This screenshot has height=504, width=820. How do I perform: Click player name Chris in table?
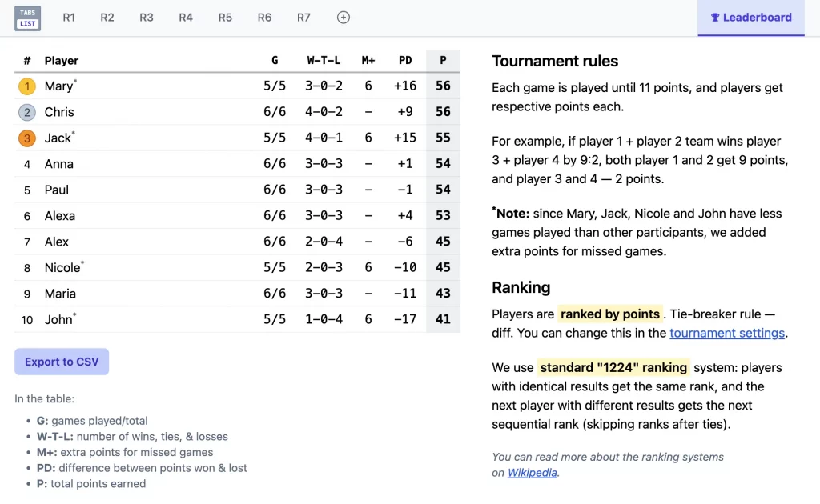coord(59,112)
